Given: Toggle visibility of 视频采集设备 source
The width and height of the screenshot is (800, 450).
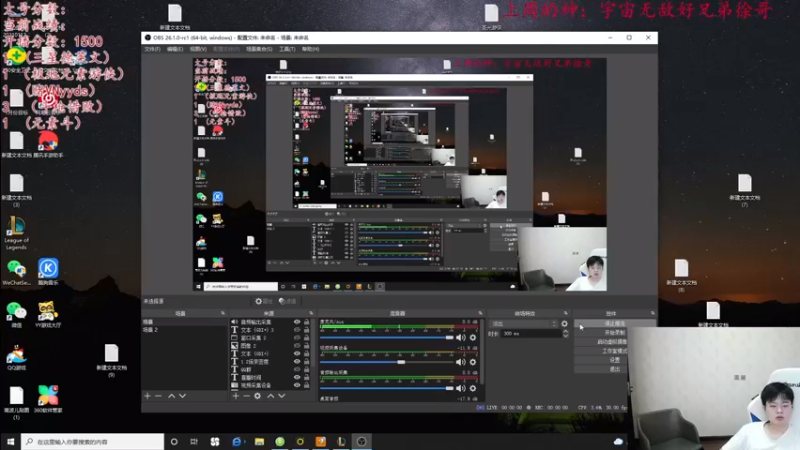Looking at the screenshot, I should click(x=297, y=385).
